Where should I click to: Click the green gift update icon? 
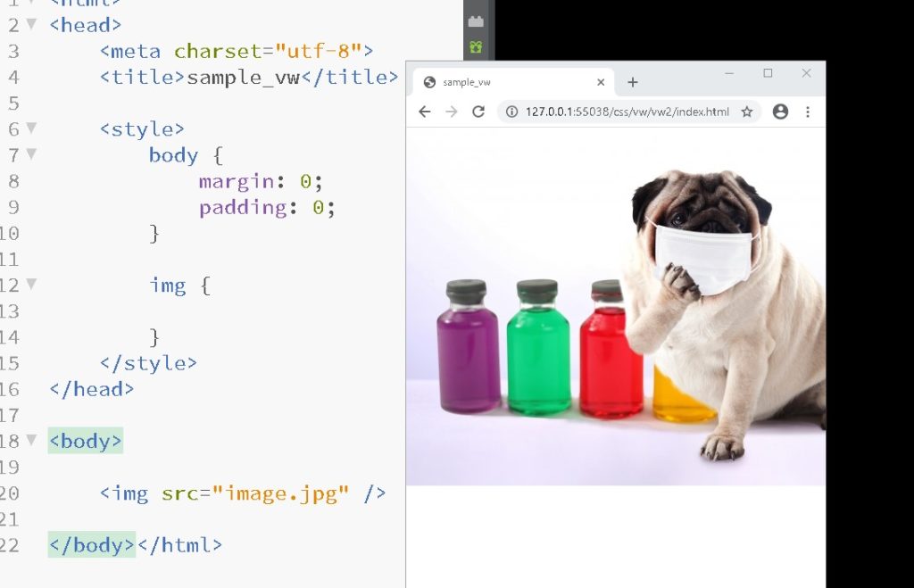[x=476, y=47]
